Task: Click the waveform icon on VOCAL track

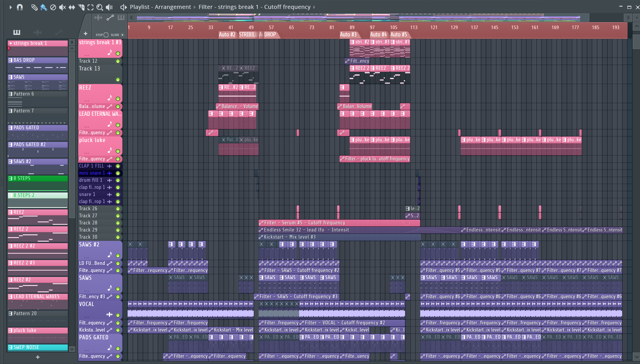Action: click(110, 314)
